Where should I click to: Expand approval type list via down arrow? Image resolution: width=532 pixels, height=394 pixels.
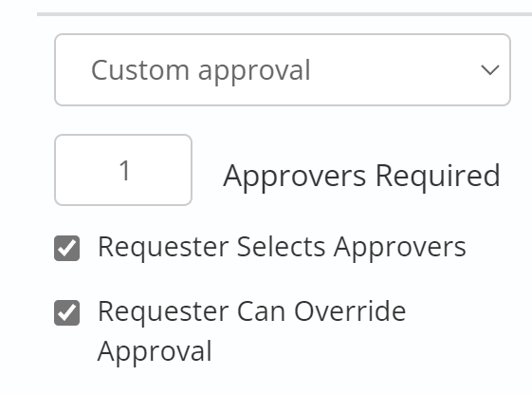coord(490,70)
